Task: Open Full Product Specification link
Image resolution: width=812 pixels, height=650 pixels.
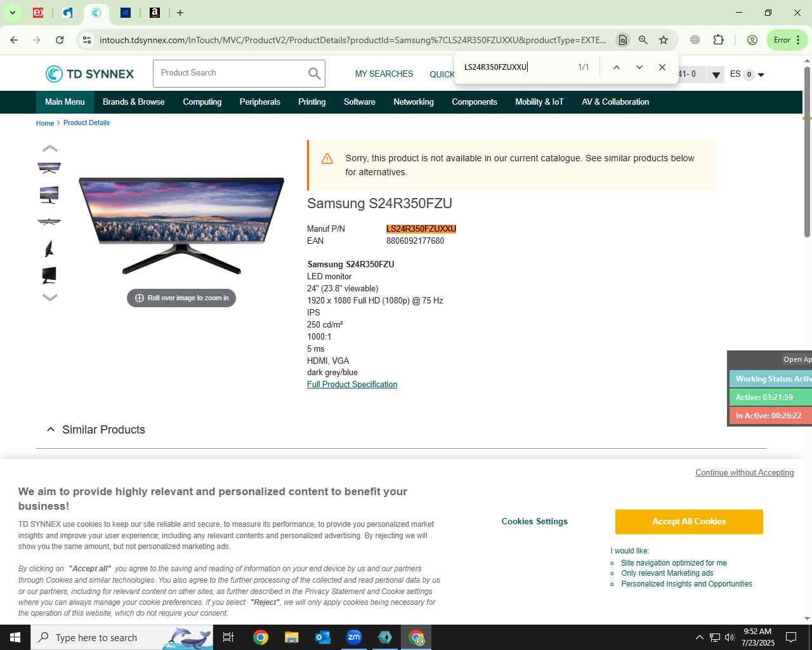Action: 352,385
